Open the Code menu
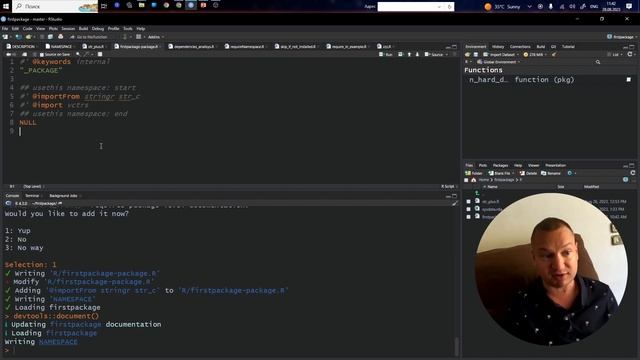This screenshot has height=360, width=640. (27, 29)
